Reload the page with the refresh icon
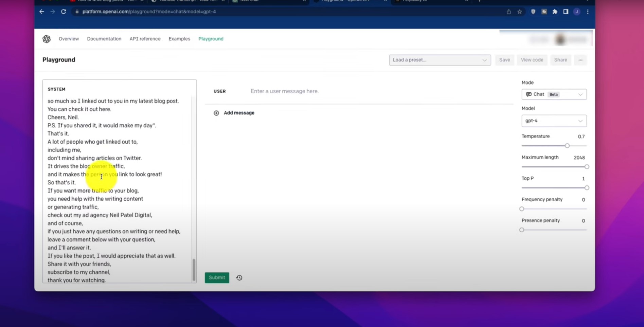The height and width of the screenshot is (327, 644). (64, 12)
